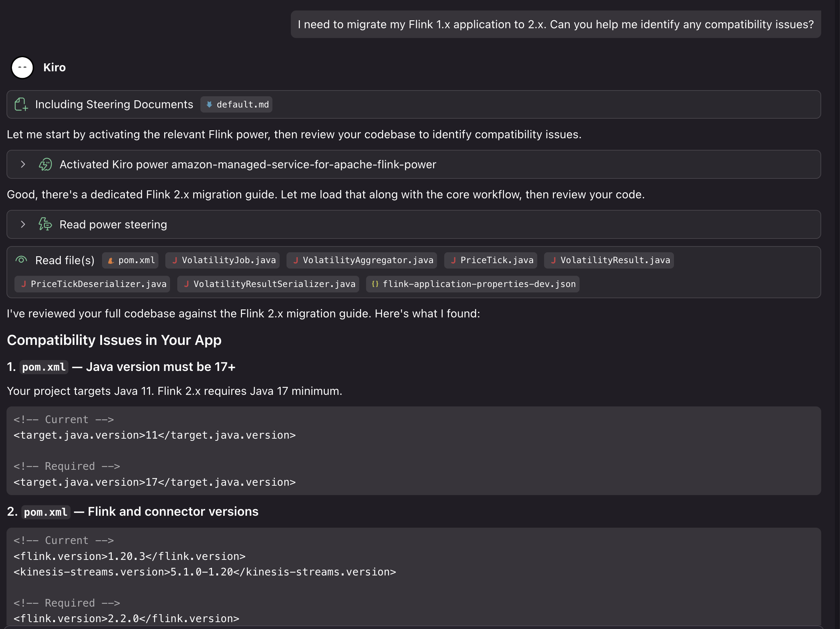Click the Maven icon on pom.xml chip

click(110, 261)
